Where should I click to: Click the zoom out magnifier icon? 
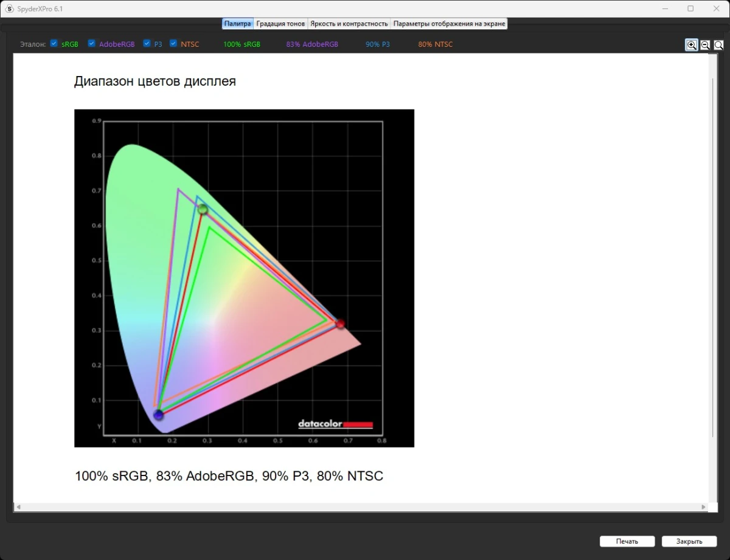pyautogui.click(x=705, y=45)
